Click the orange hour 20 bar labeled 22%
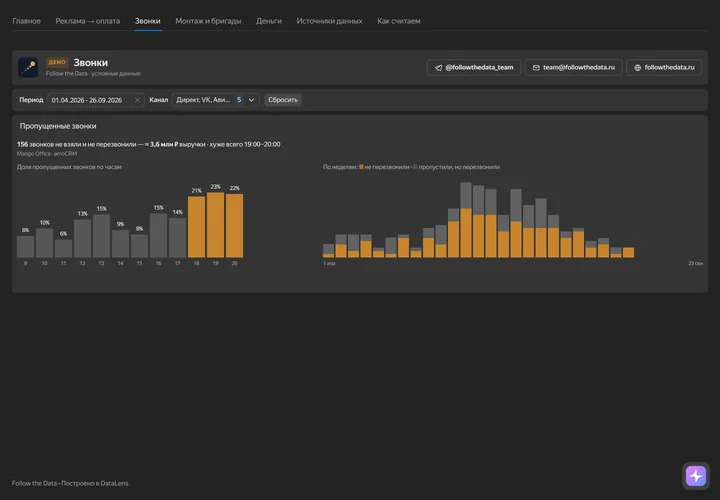The width and height of the screenshot is (720, 500). 235,226
